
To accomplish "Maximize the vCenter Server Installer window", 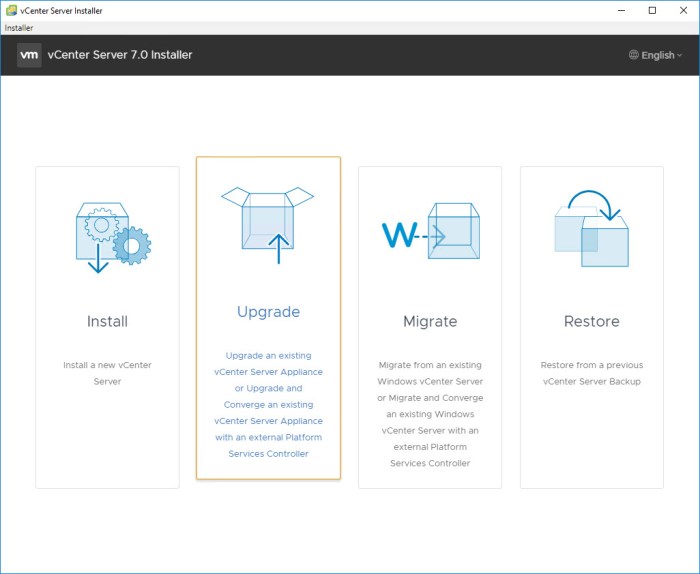I will pyautogui.click(x=652, y=10).
